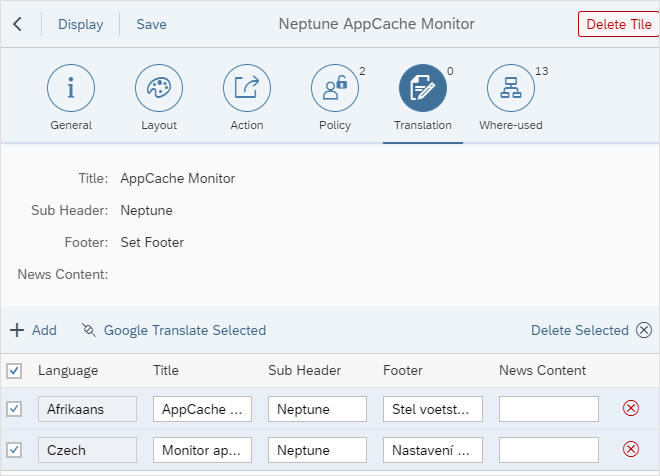Image resolution: width=660 pixels, height=476 pixels.
Task: Click the Add link
Action: point(44,330)
